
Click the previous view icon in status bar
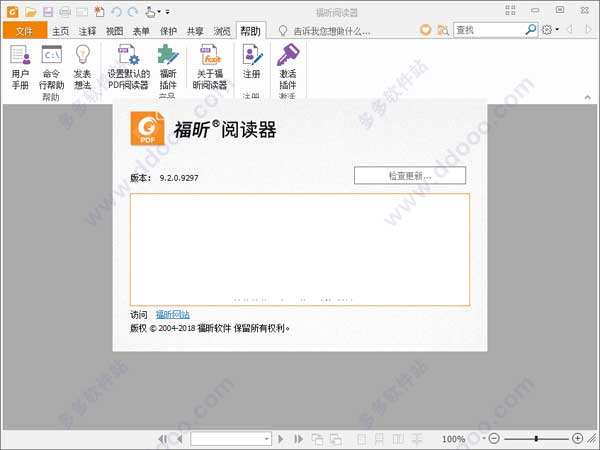click(x=317, y=439)
